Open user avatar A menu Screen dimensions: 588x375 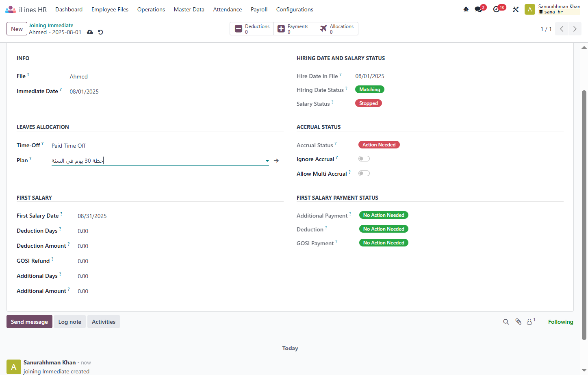[530, 9]
